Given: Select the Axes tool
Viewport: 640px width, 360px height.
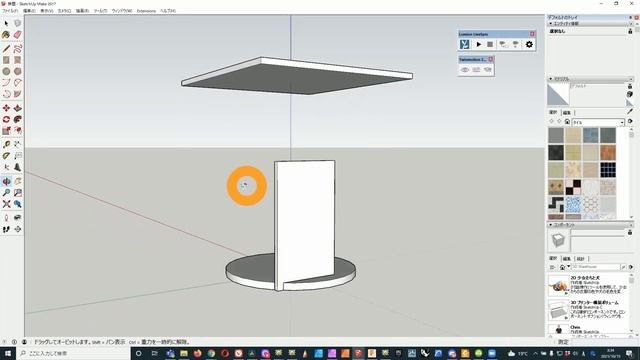Looking at the screenshot, I should 6,167.
